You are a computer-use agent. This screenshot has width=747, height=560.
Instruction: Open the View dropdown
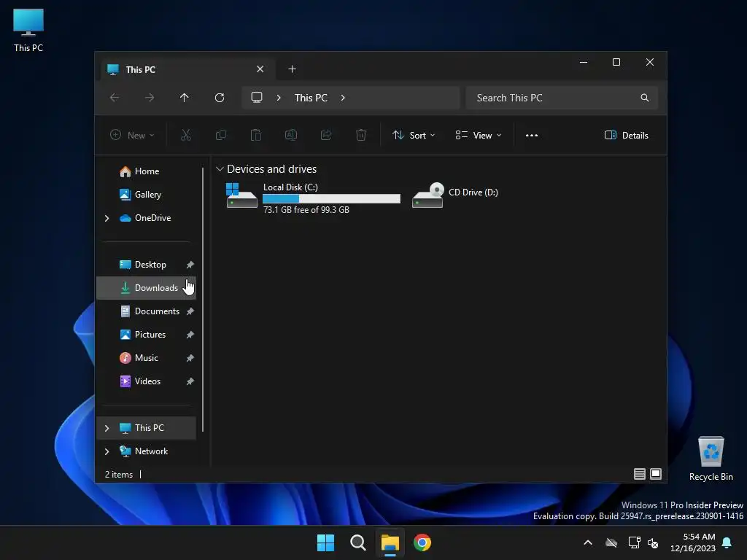479,135
